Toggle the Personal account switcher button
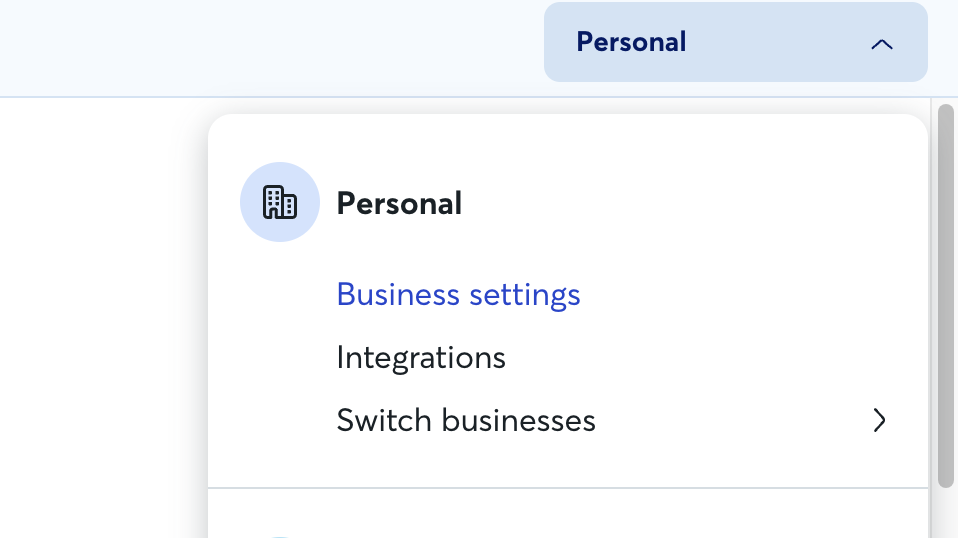Image resolution: width=958 pixels, height=538 pixels. [736, 42]
